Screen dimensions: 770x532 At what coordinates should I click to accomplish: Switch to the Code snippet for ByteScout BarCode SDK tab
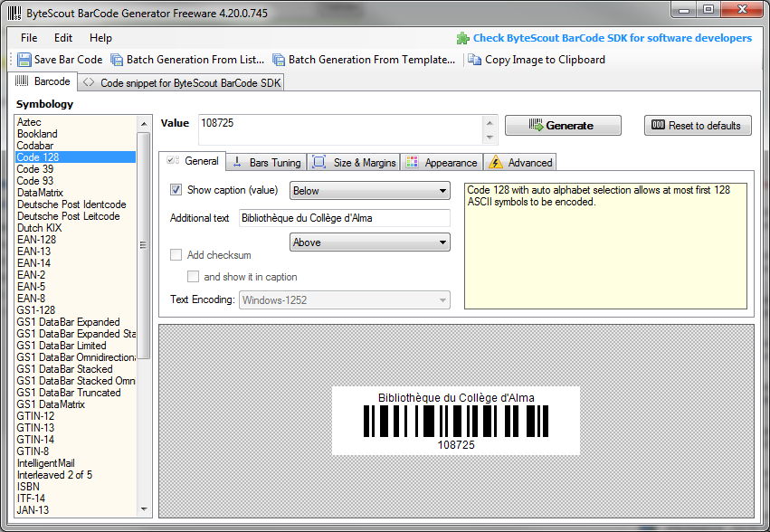pos(181,82)
